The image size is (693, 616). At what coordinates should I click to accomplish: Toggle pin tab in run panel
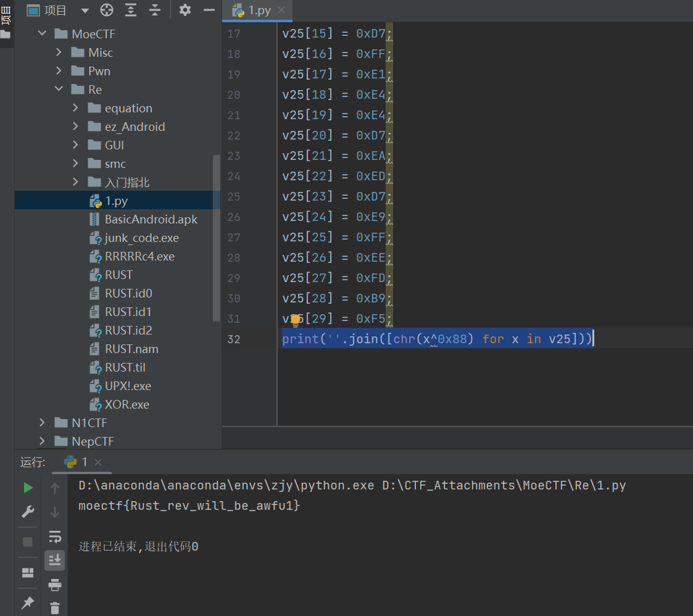pos(28,603)
